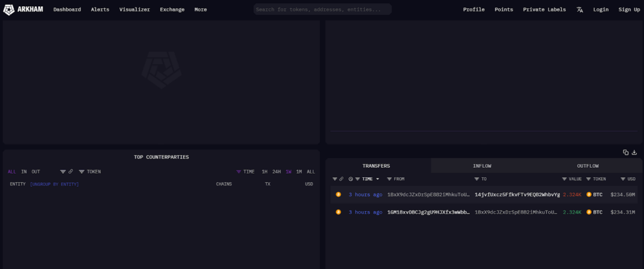This screenshot has height=269, width=644.
Task: Open the VALUE column filter
Action: point(572,179)
